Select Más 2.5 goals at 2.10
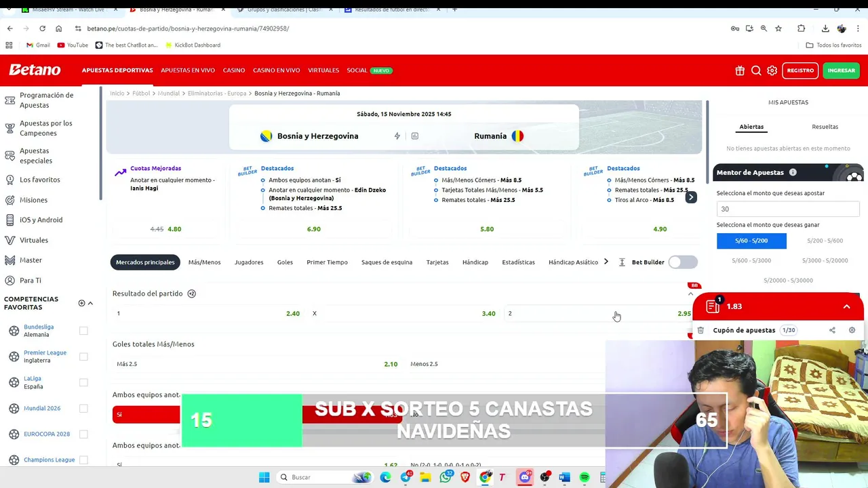Viewport: 868px width, 488px height. point(257,364)
